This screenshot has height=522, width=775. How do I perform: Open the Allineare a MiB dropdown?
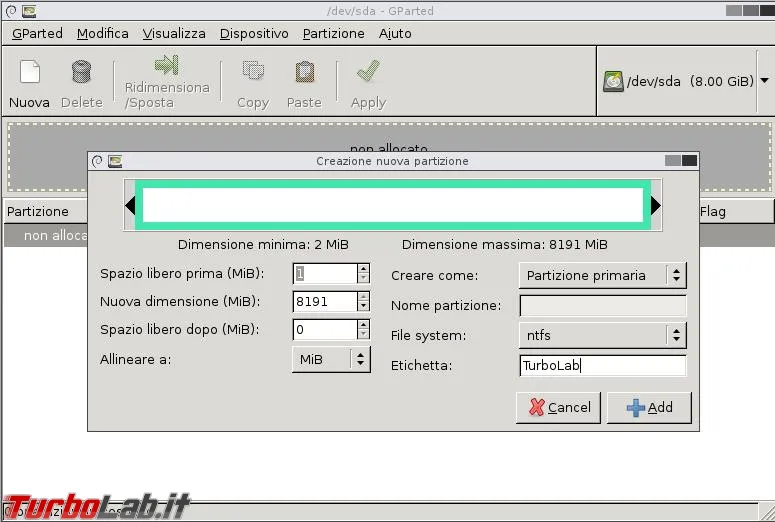[331, 359]
